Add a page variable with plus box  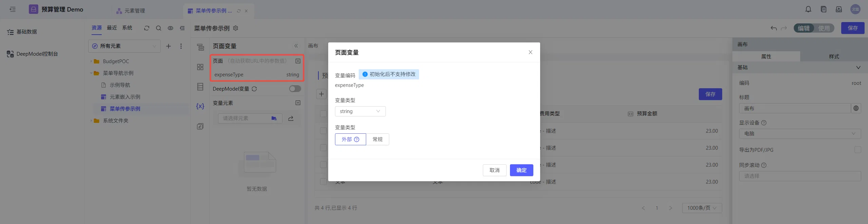pos(298,61)
